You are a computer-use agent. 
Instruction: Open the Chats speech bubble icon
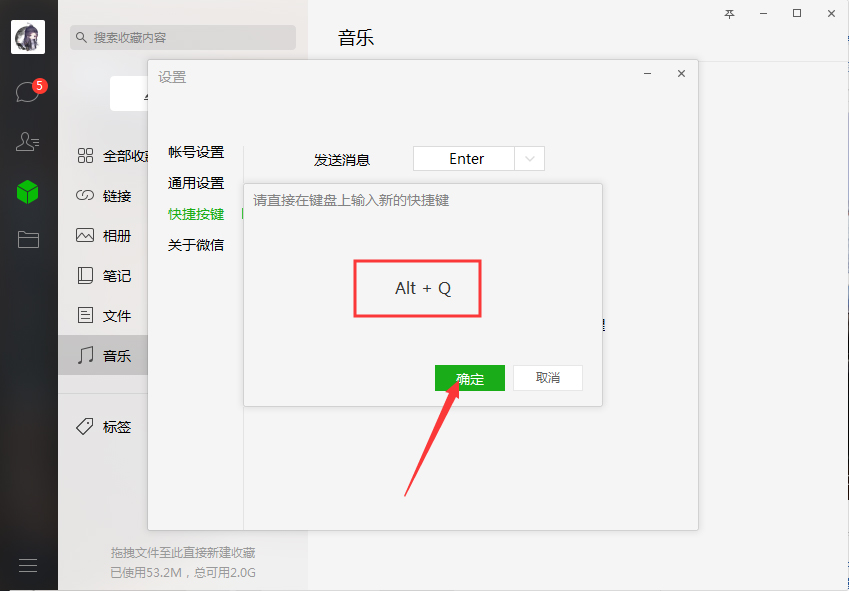pos(28,90)
